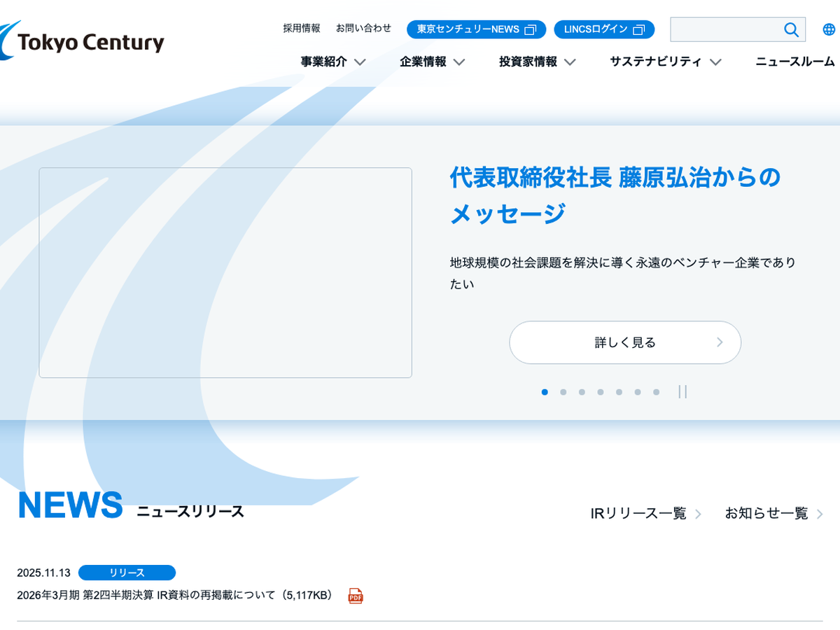Open the language globe icon
840x630 pixels.
tap(829, 29)
